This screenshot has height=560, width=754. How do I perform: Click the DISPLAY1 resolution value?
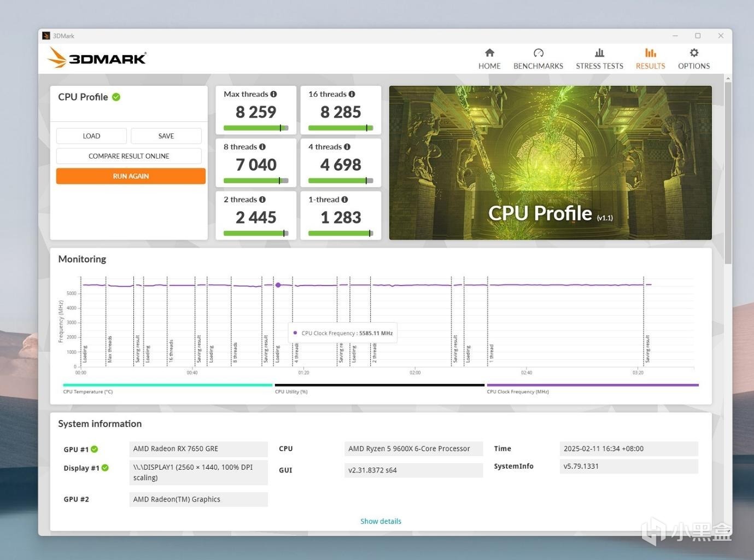coord(198,472)
